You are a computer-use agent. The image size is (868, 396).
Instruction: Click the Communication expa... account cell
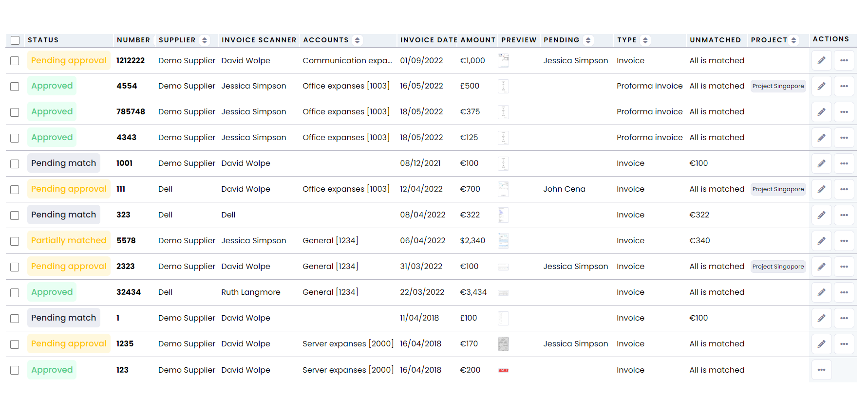(347, 60)
